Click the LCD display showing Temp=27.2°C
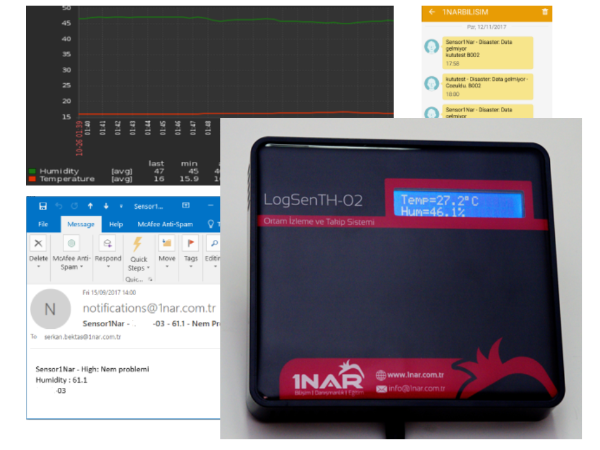The image size is (600, 450). click(x=458, y=204)
